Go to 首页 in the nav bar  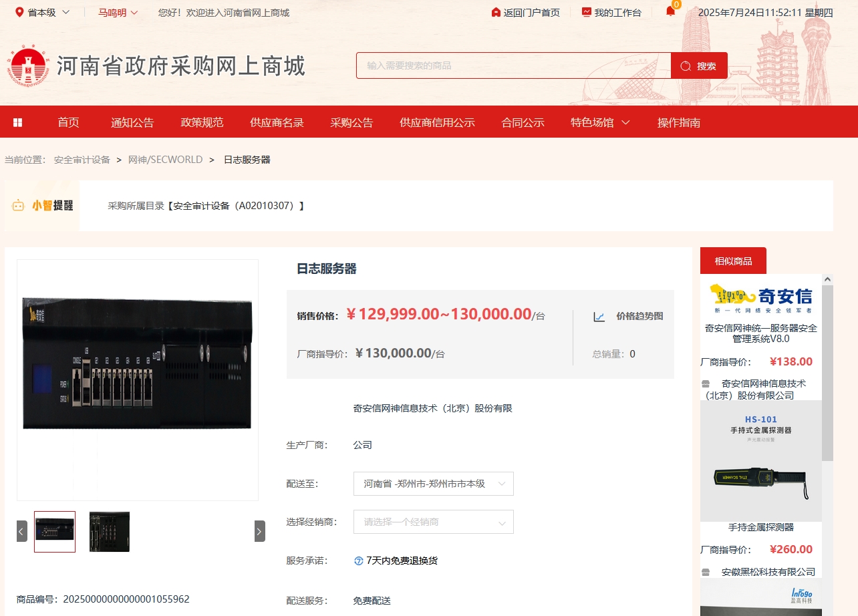point(68,122)
